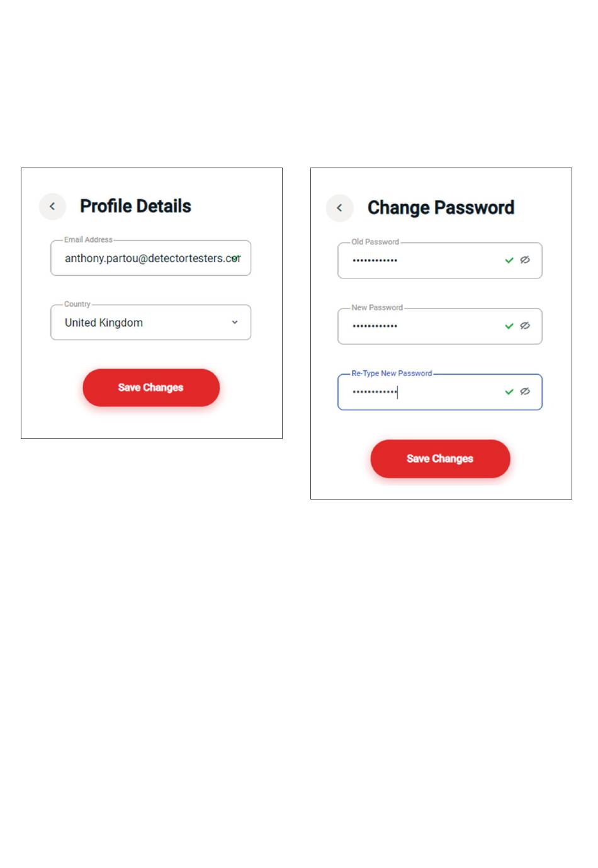Click back arrow beside Change Password heading

click(340, 208)
